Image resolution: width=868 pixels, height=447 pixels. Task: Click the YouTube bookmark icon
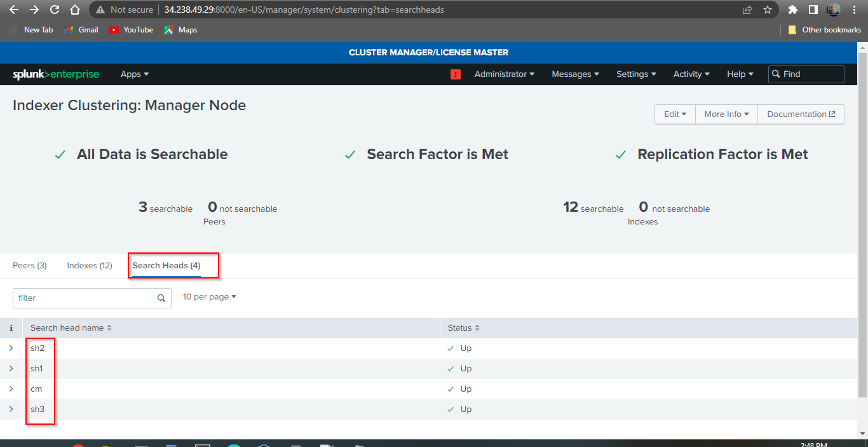(115, 29)
